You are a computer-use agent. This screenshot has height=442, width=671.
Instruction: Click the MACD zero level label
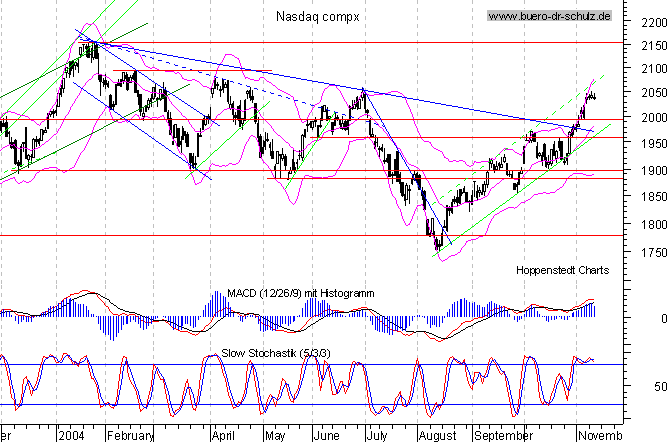[664, 319]
